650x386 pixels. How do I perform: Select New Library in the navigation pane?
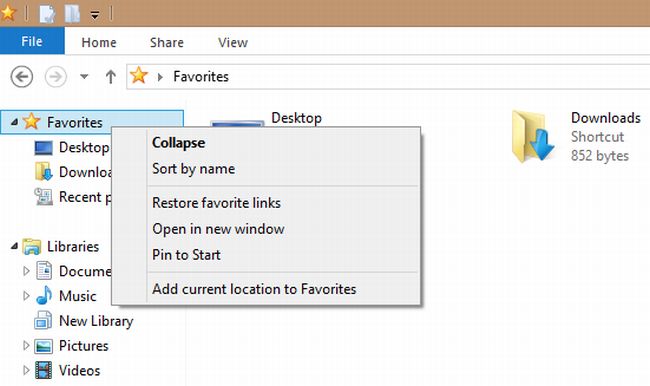pos(96,321)
